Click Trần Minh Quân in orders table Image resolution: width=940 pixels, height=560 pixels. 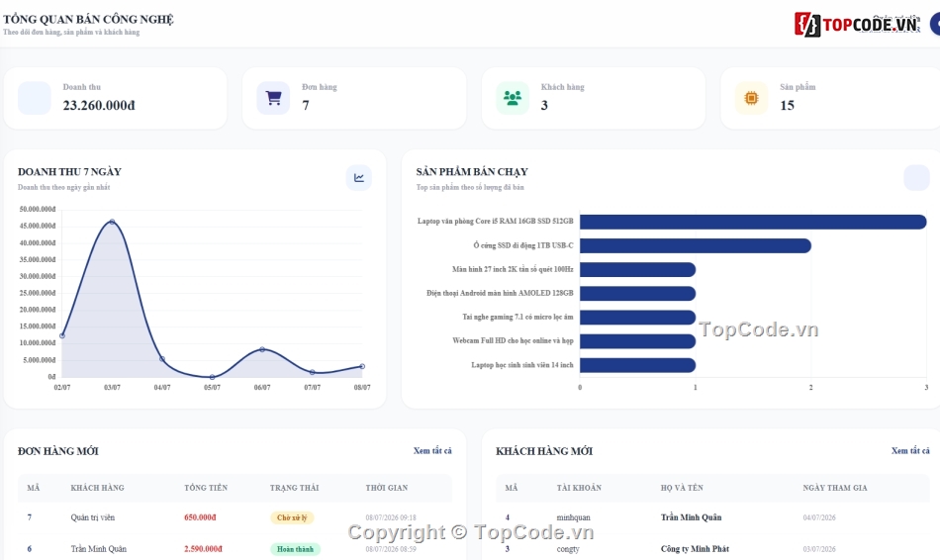[x=98, y=548]
